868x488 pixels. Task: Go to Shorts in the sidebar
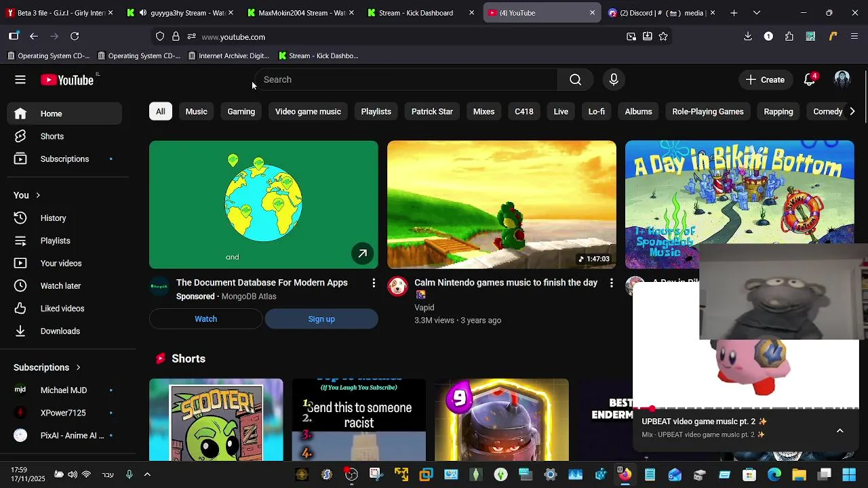tap(64, 136)
